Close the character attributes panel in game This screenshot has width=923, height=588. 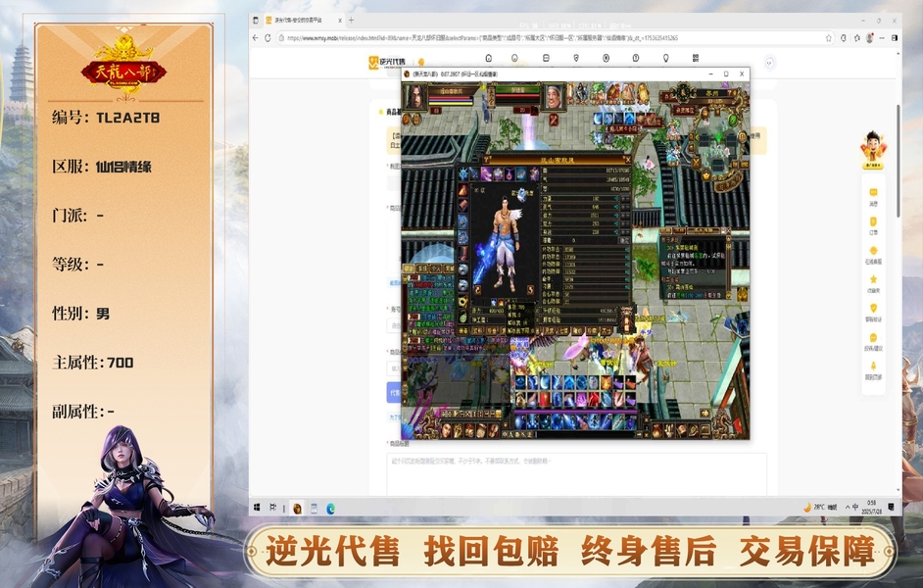tap(627, 160)
